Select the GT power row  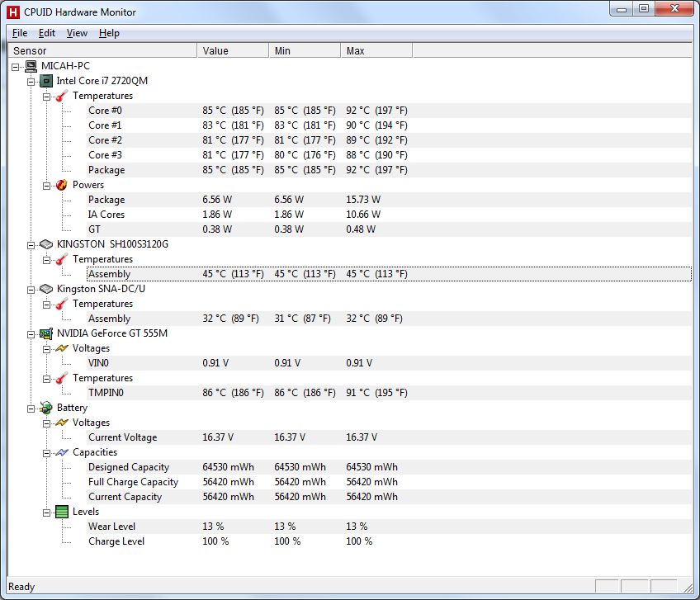389,229
